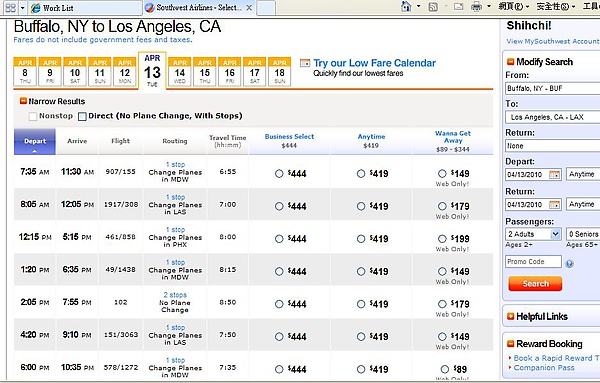Select the APR 9 FRI date tab
600x383 pixels.
[50, 72]
